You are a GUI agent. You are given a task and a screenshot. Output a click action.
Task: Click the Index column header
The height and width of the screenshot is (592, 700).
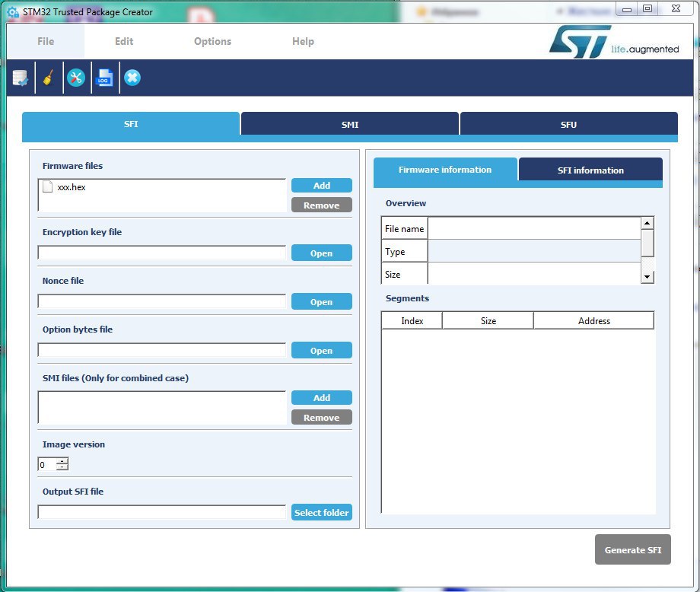tap(412, 320)
